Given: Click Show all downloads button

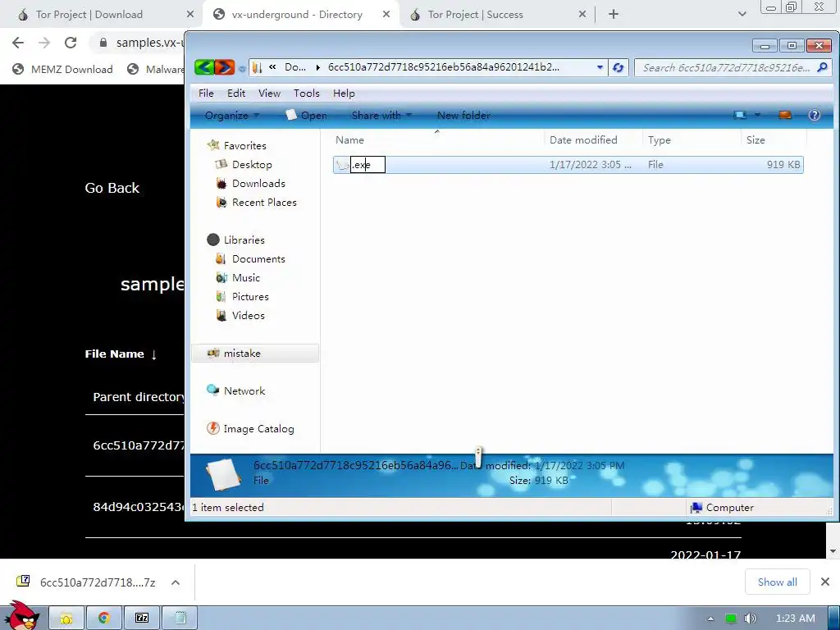Looking at the screenshot, I should point(777,582).
